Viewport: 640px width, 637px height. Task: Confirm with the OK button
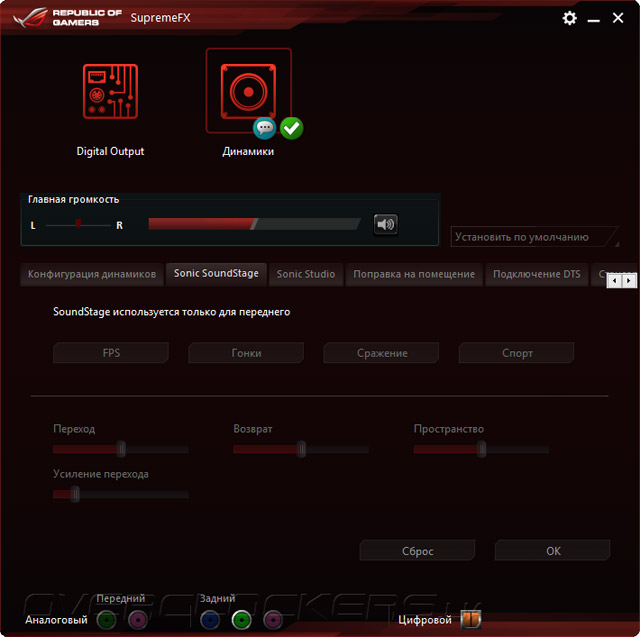tap(553, 550)
